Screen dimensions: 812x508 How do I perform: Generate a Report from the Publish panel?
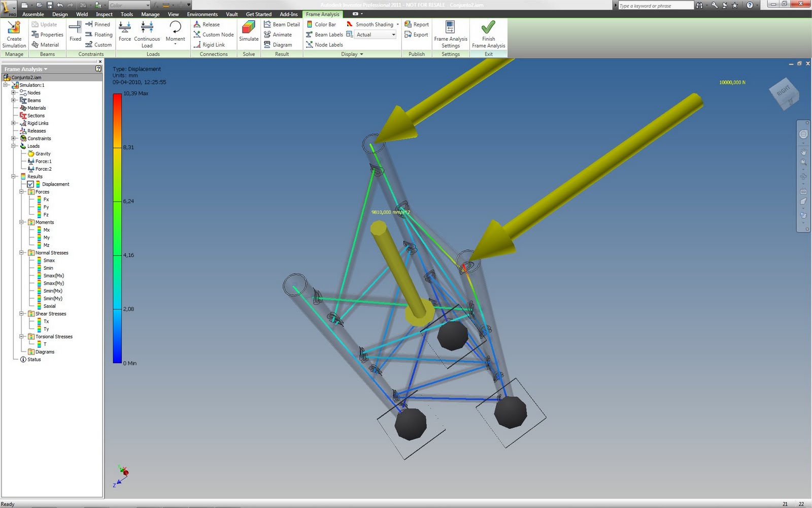point(417,24)
